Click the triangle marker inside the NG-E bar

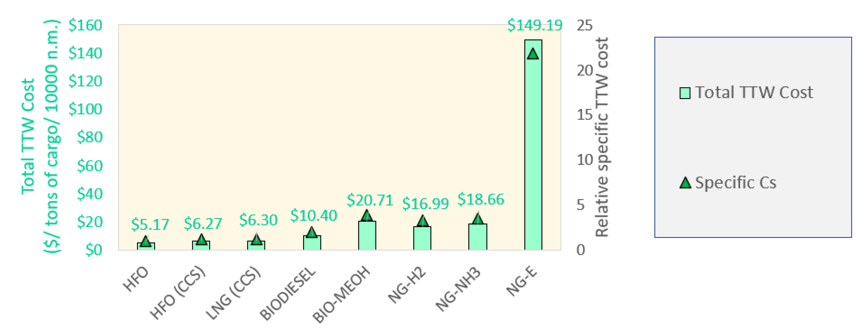pos(533,54)
